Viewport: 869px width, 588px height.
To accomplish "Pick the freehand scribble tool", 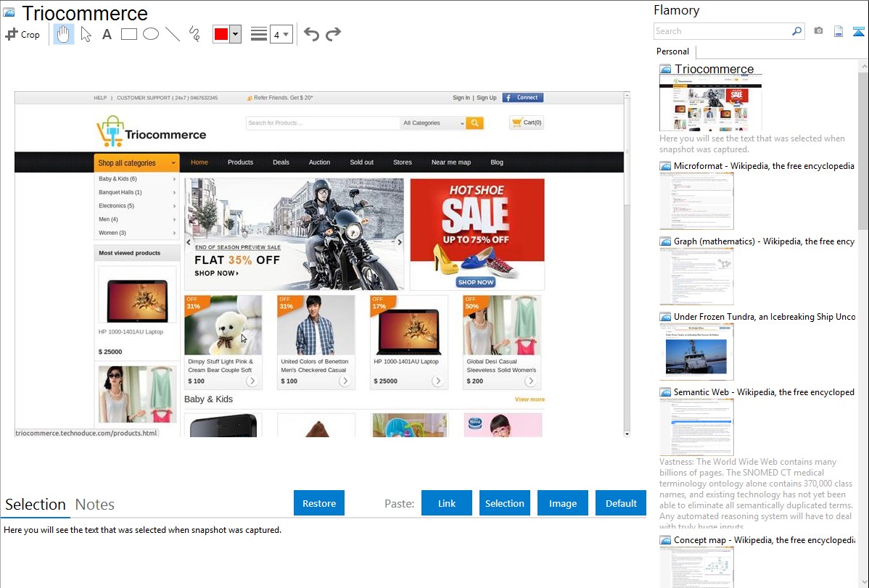I will 194,34.
